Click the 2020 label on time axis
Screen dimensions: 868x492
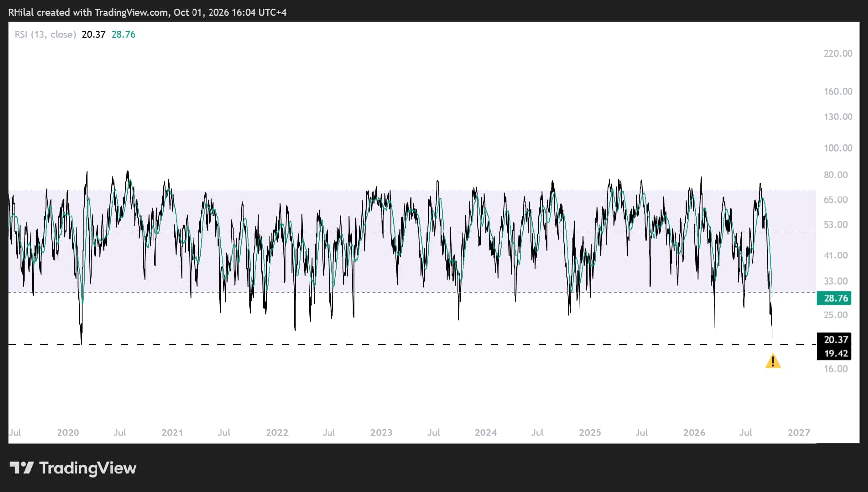[68, 433]
